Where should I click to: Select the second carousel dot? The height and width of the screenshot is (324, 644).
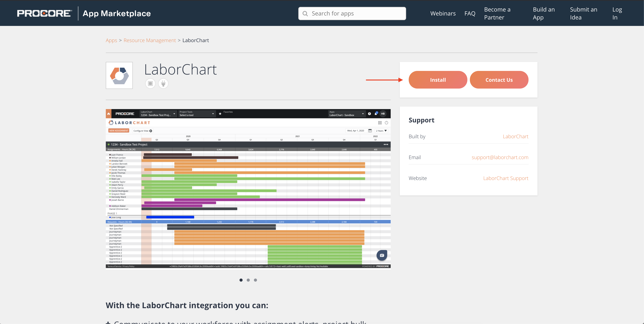[x=248, y=280]
